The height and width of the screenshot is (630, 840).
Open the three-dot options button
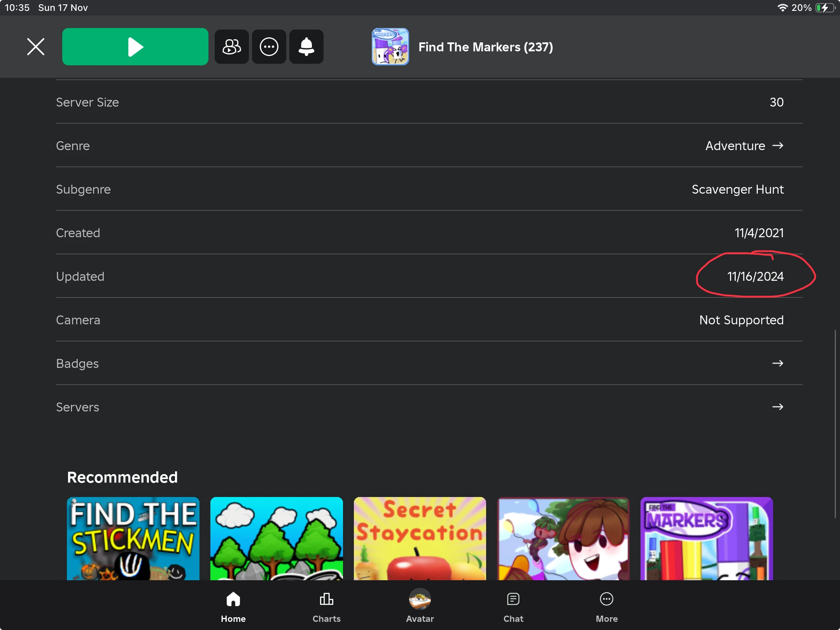[x=269, y=47]
